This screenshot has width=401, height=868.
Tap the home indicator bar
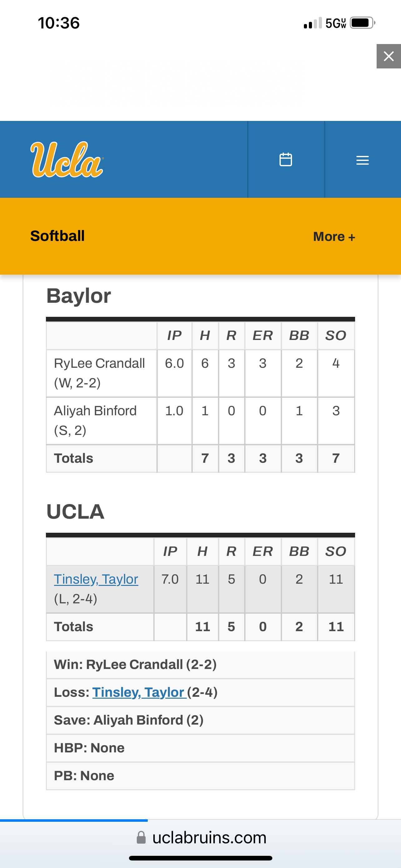click(x=201, y=858)
